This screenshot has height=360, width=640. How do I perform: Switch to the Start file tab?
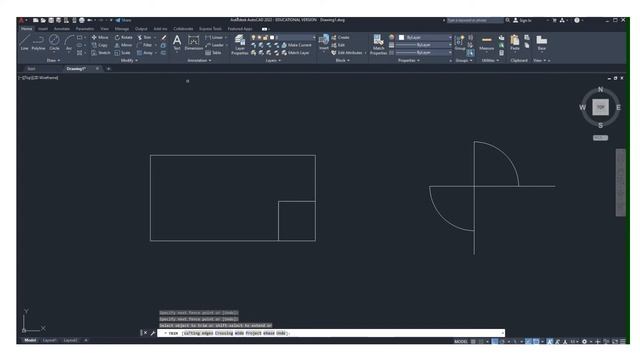[31, 69]
